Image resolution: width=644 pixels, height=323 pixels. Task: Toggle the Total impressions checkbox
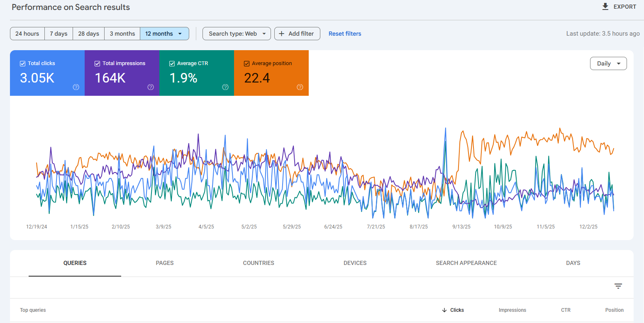98,63
